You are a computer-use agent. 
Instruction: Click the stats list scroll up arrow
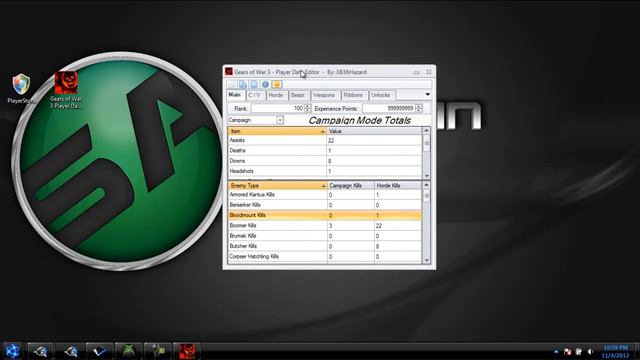tap(427, 131)
